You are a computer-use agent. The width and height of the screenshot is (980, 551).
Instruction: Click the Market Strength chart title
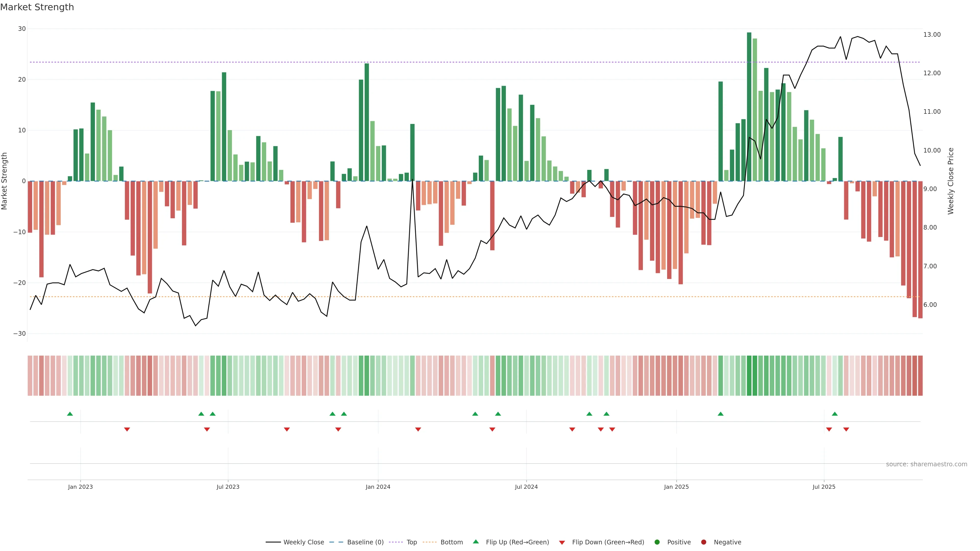click(x=37, y=7)
